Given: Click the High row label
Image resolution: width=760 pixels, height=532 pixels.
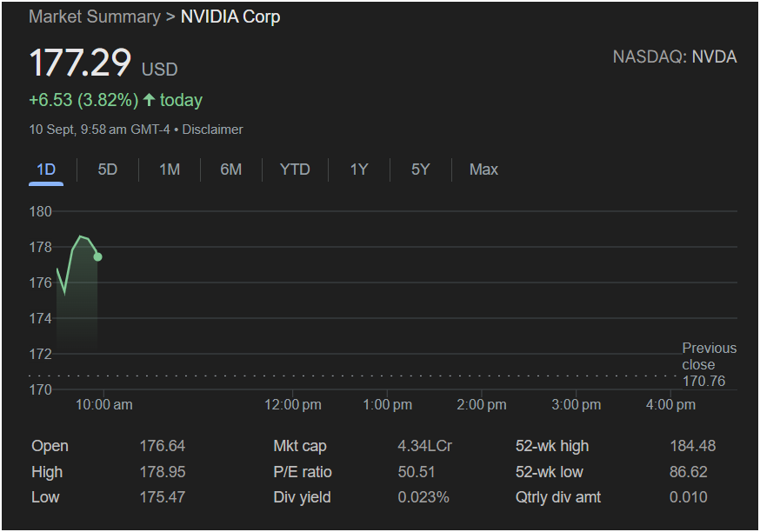Looking at the screenshot, I should [47, 472].
